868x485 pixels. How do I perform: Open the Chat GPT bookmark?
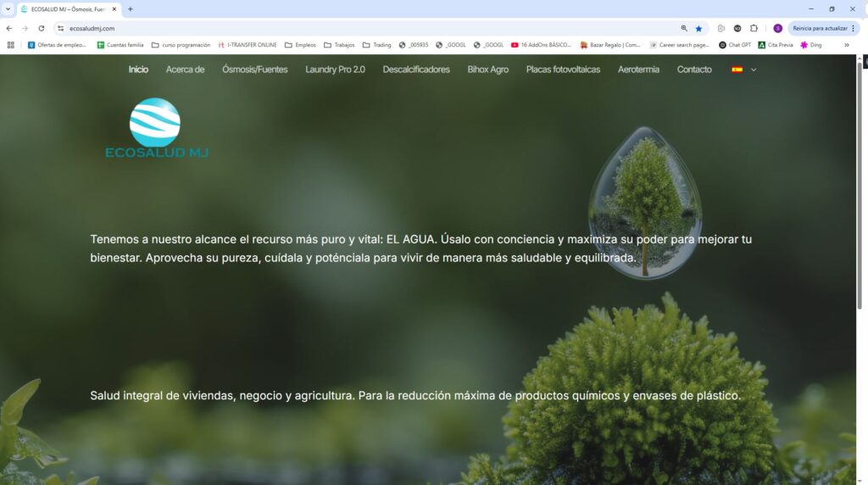735,45
